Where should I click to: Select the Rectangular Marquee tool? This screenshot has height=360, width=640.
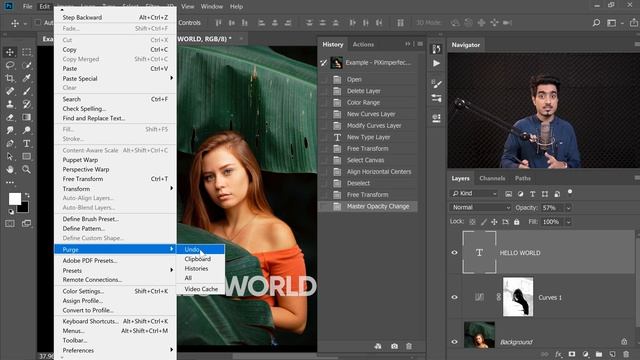(x=27, y=52)
